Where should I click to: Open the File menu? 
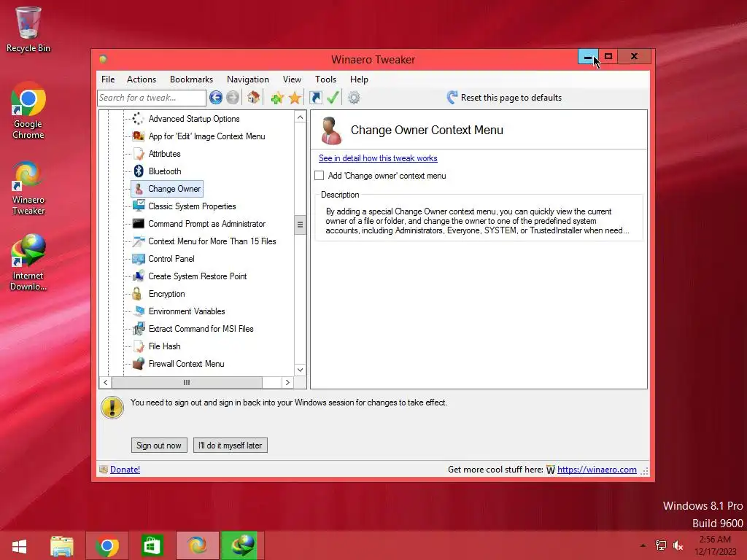pos(108,79)
